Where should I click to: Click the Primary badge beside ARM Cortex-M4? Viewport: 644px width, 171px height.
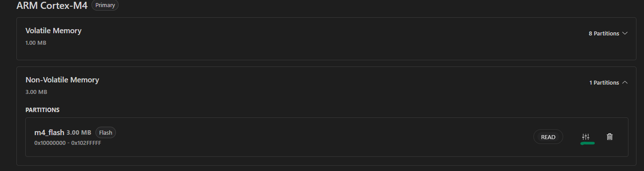coord(105,6)
